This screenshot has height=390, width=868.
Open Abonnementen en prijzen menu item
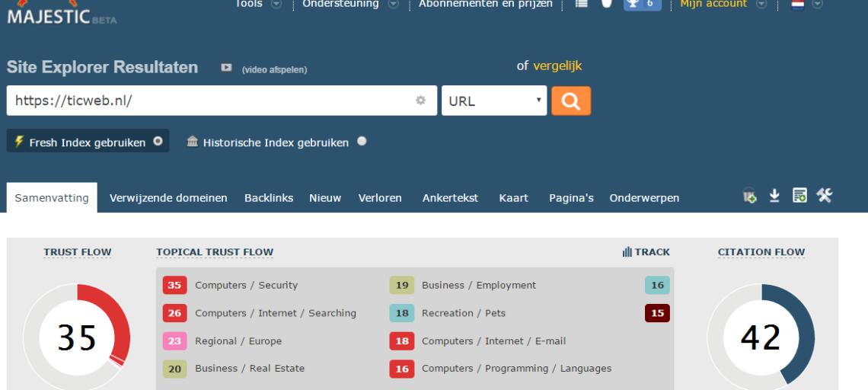click(486, 4)
